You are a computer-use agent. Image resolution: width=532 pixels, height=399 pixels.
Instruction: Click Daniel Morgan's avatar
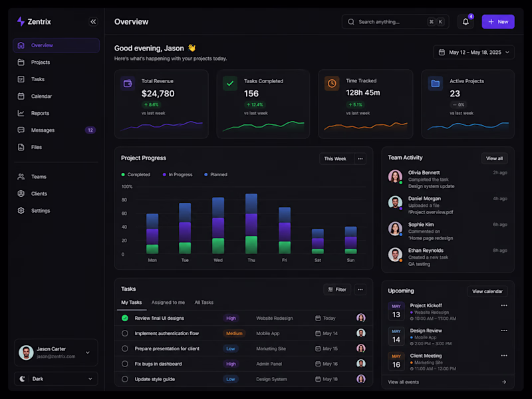tap(395, 203)
